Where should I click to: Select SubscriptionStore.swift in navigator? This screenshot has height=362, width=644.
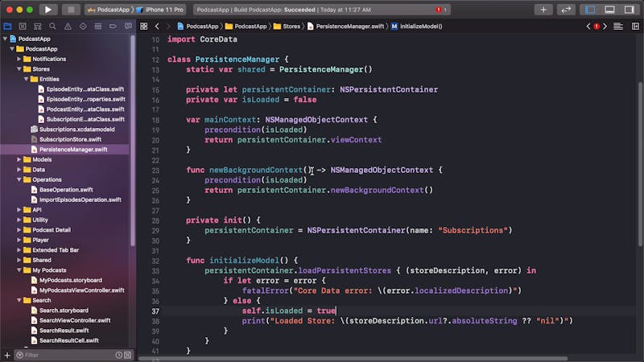pos(70,139)
